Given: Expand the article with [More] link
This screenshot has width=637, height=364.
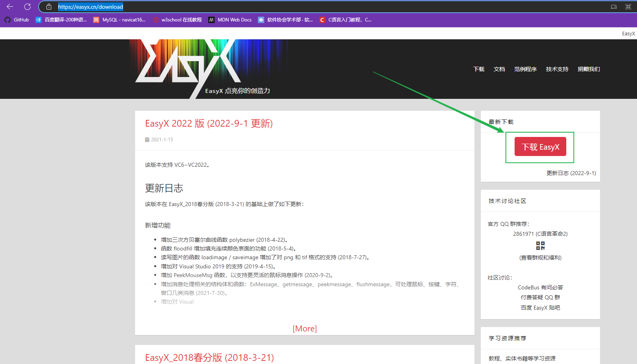Looking at the screenshot, I should pyautogui.click(x=305, y=329).
